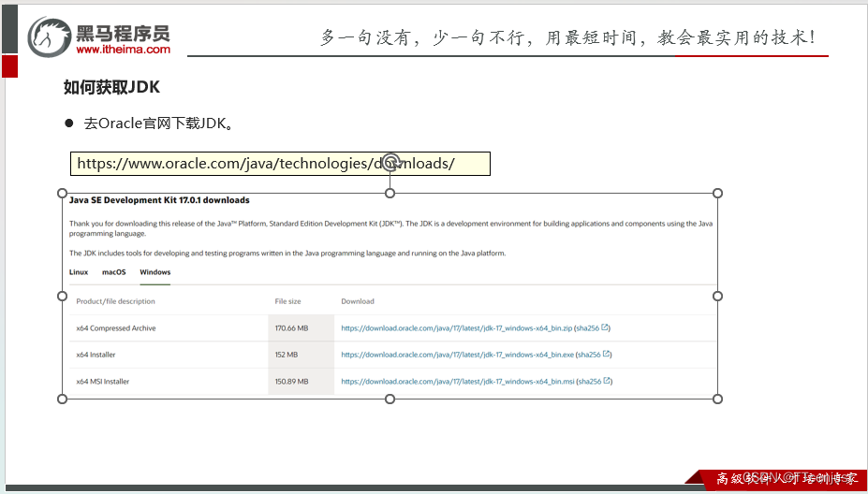The height and width of the screenshot is (494, 868).
Task: Click the x64 Installer cell
Action: (x=96, y=355)
